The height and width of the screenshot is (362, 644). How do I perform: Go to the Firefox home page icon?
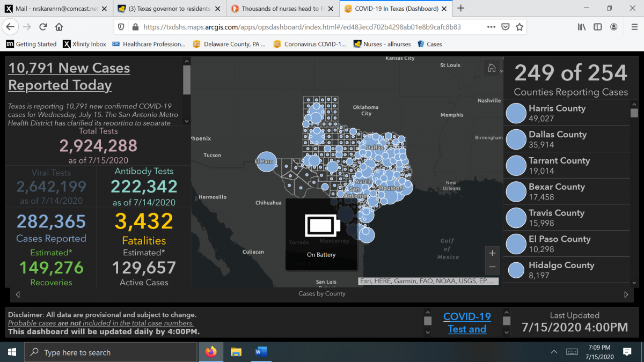click(x=59, y=27)
